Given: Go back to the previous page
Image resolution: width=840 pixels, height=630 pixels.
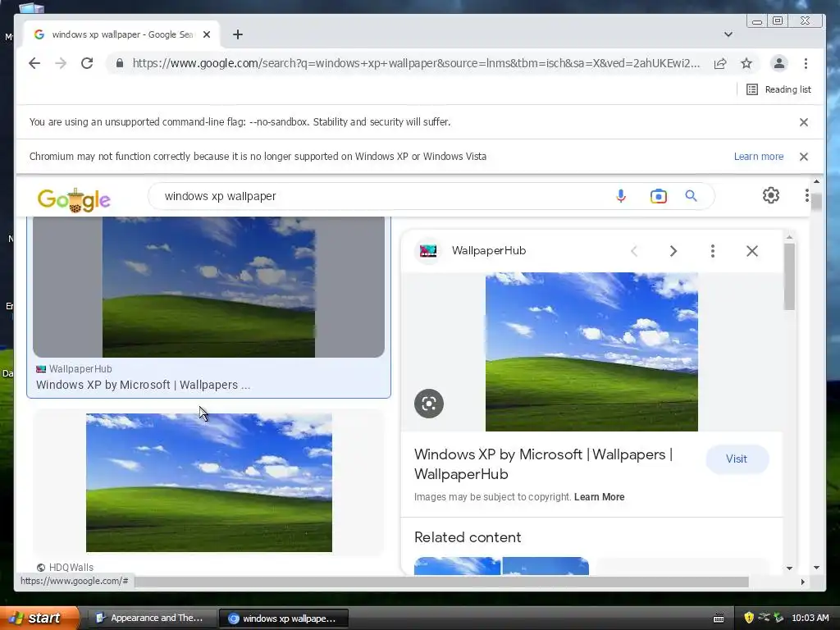Looking at the screenshot, I should pos(34,63).
